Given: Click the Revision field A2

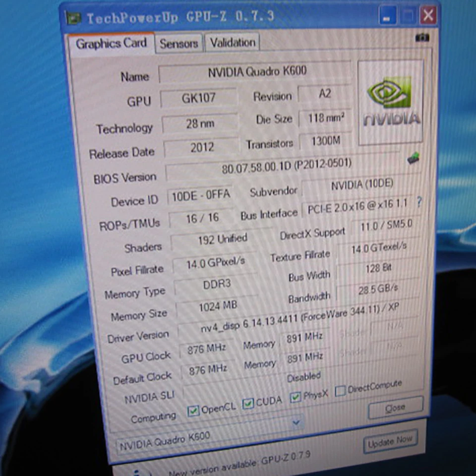Looking at the screenshot, I should coord(324,94).
